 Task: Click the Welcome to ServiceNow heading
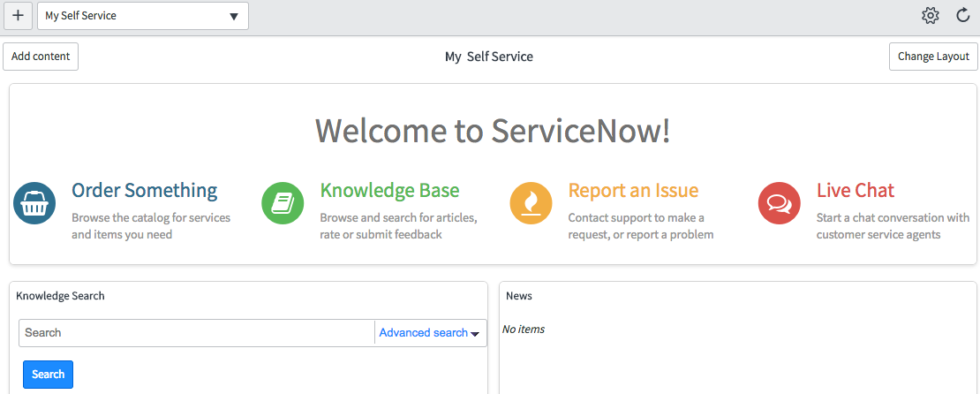[493, 131]
